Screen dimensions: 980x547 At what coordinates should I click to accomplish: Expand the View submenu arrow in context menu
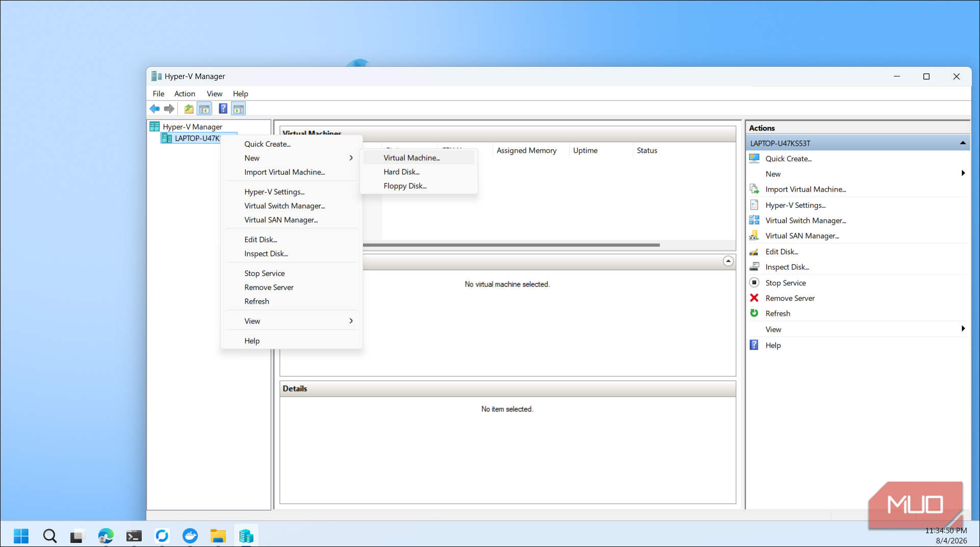click(x=351, y=321)
